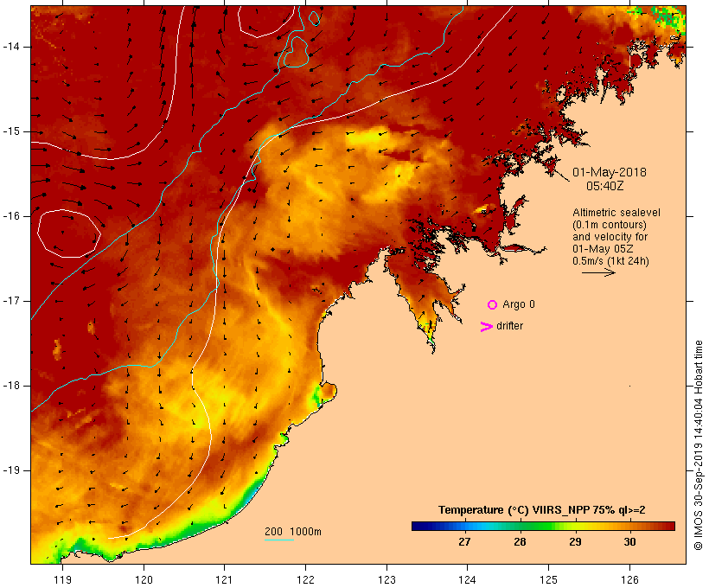Click the colorbar value 28
The width and height of the screenshot is (709, 588).
520,541
